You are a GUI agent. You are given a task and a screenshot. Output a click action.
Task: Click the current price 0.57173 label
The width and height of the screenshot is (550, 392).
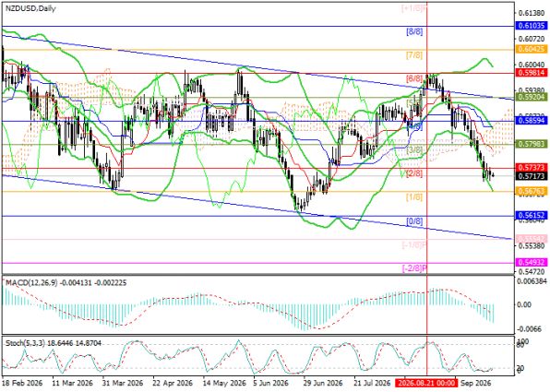coord(531,175)
